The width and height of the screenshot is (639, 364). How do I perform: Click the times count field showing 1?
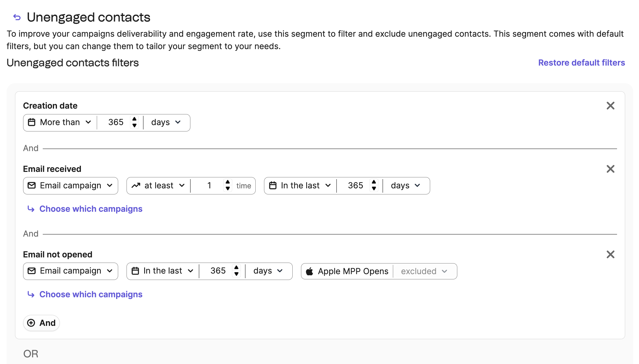click(x=209, y=186)
